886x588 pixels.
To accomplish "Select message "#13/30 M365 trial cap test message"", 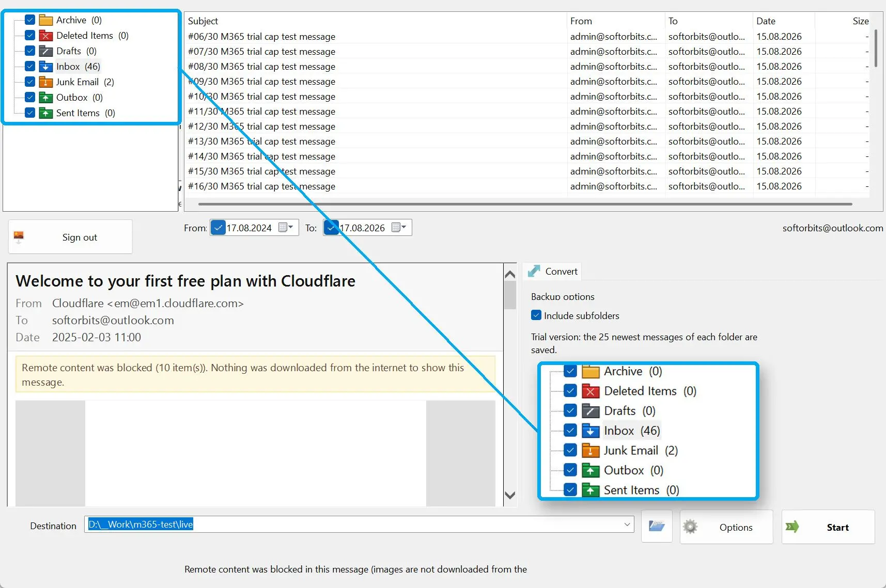I will 527,141.
